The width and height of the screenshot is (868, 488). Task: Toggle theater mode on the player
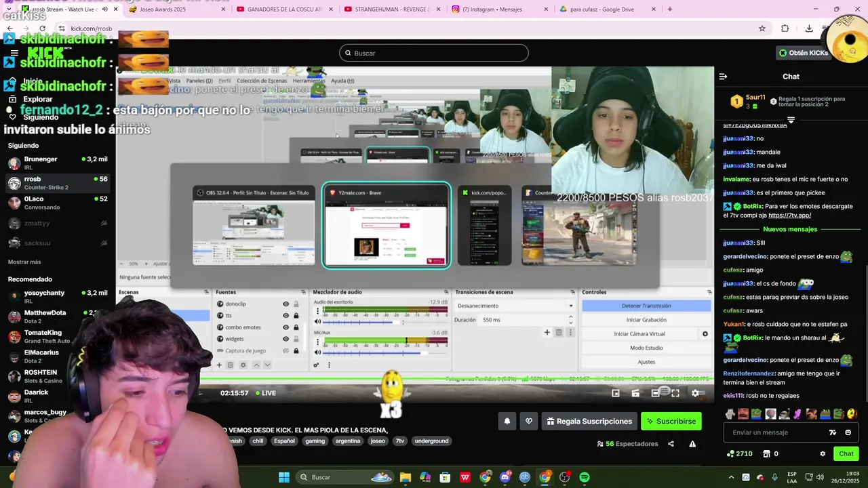coord(655,393)
